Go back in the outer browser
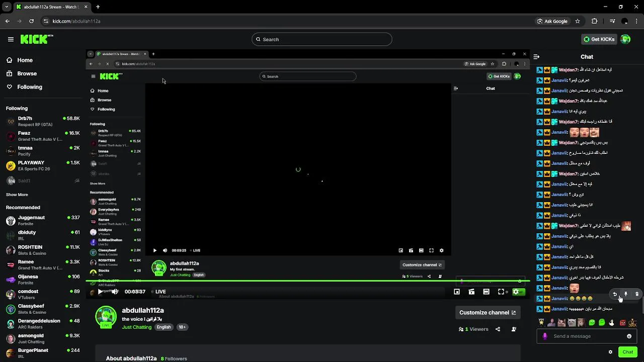 8,21
